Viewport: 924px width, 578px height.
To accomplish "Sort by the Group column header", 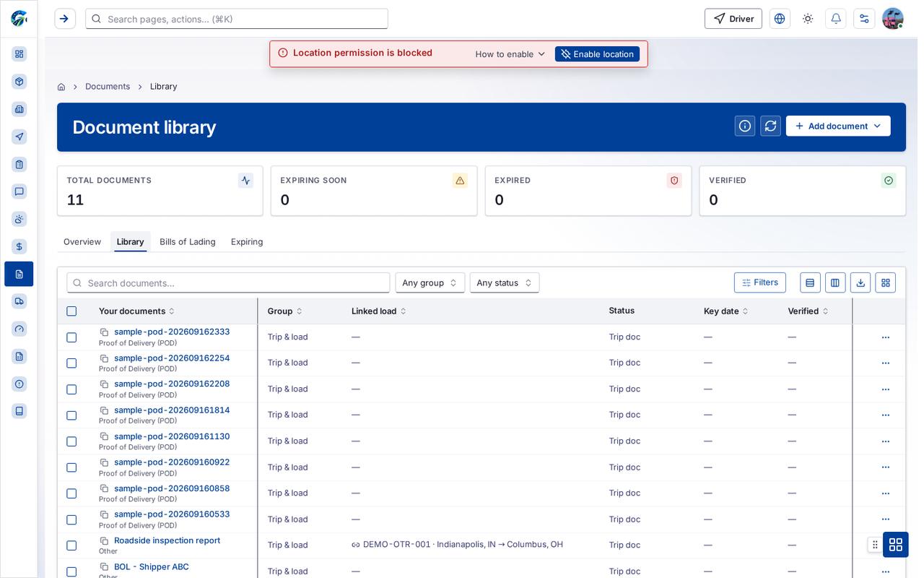I will (x=285, y=311).
